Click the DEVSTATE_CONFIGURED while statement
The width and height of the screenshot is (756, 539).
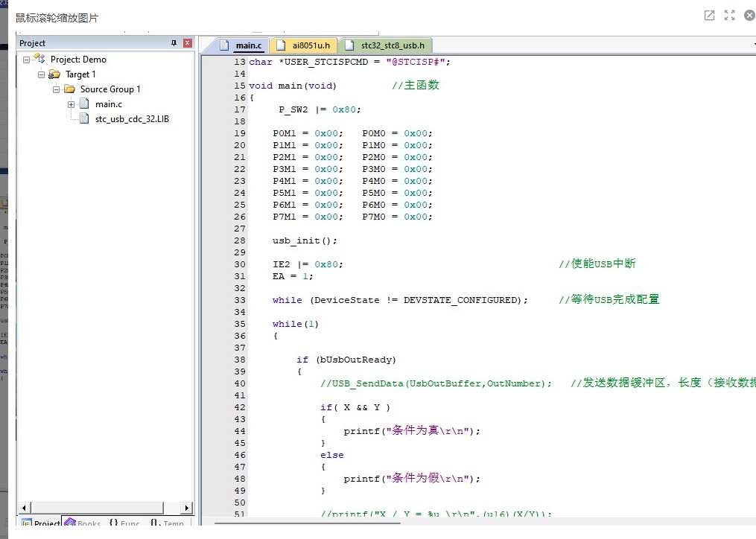[x=400, y=300]
